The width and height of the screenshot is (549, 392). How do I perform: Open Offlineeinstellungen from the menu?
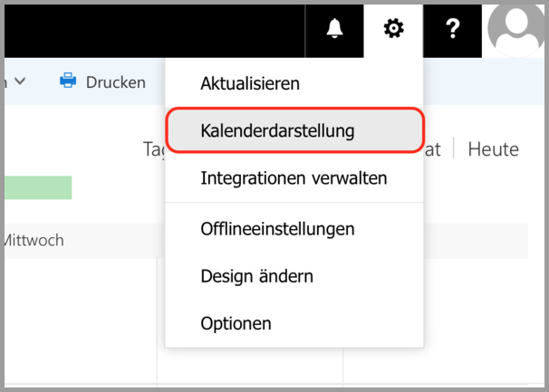[277, 229]
